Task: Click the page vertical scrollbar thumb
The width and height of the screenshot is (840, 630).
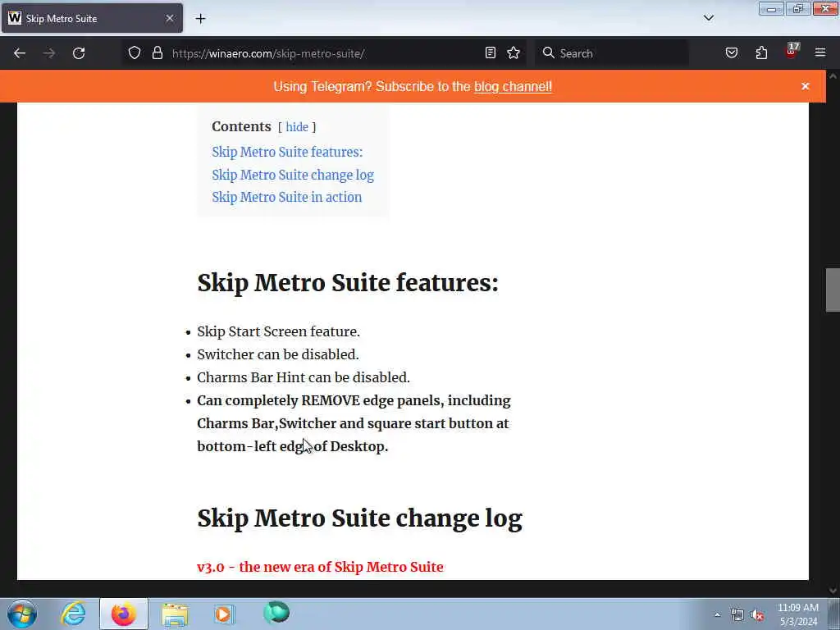Action: [x=833, y=290]
